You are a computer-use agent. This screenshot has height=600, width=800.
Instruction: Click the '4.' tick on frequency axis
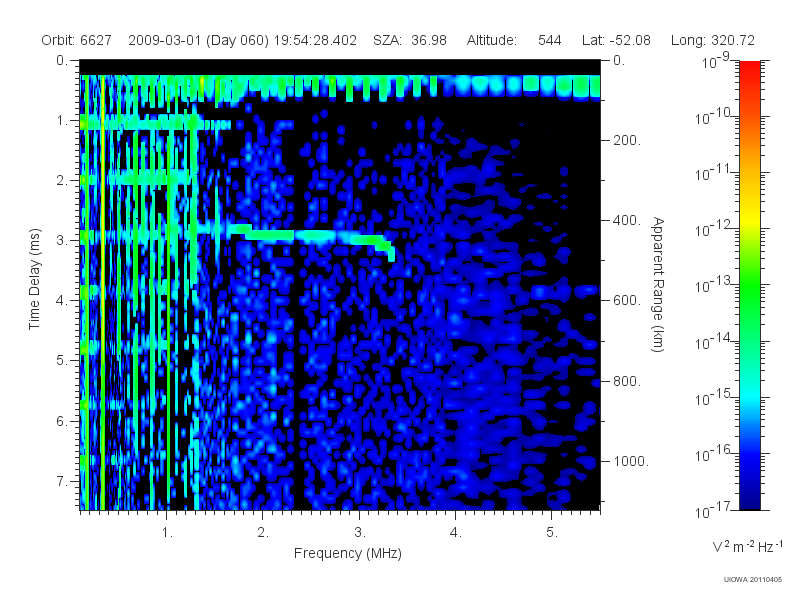coord(456,533)
